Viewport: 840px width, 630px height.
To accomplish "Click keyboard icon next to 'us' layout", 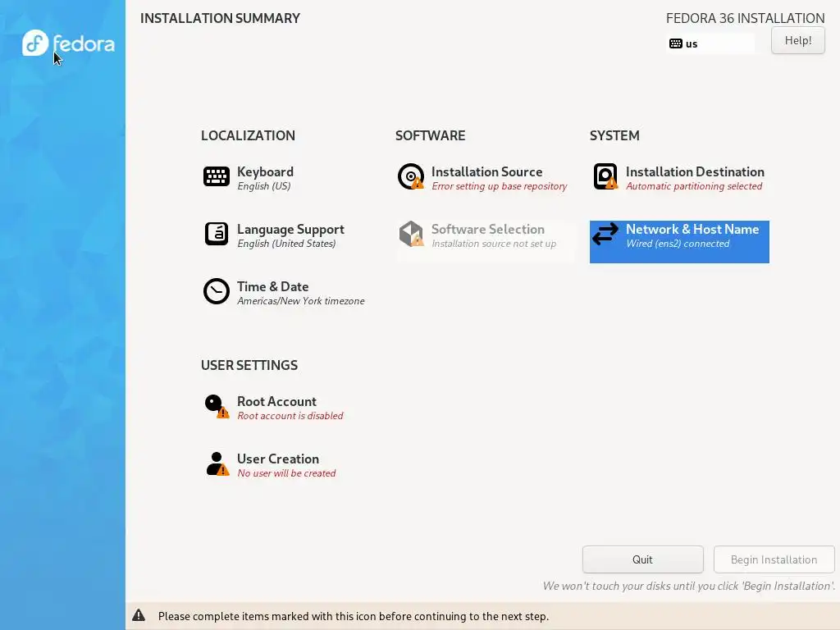I will pos(676,43).
